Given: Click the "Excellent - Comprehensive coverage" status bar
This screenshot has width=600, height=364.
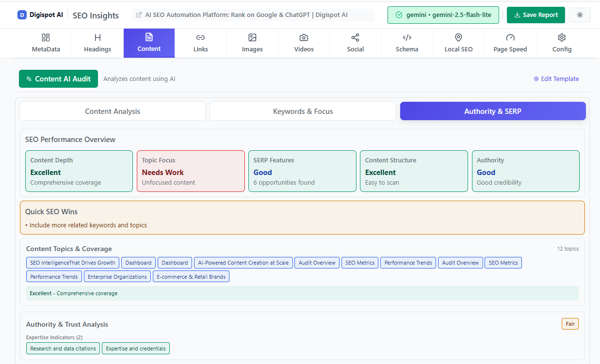Looking at the screenshot, I should coord(302,293).
